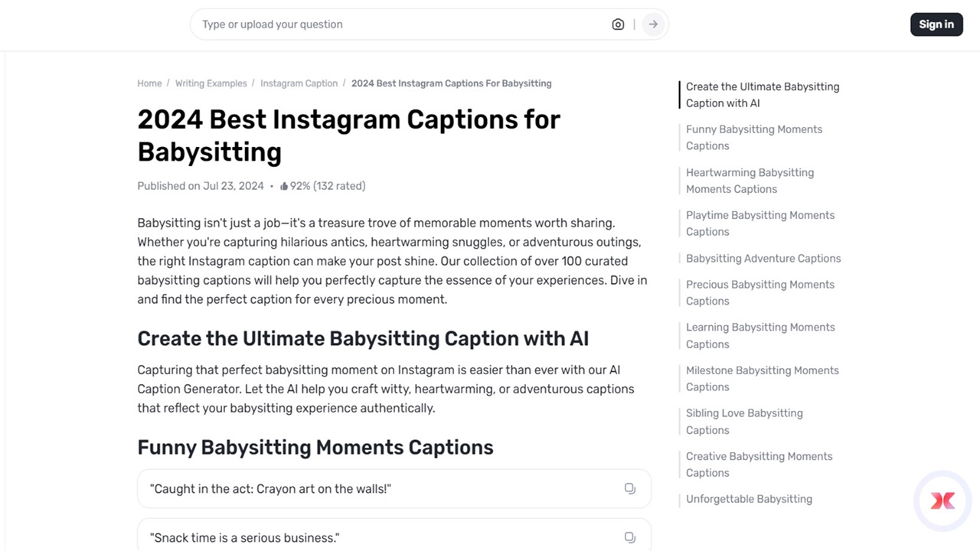Screen dimensions: 980x551
Task: Click the question search input field
Action: [383, 24]
